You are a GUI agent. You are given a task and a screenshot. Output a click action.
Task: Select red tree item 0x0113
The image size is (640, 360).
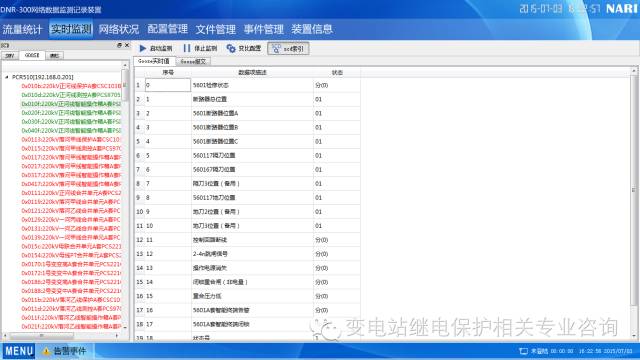click(x=71, y=140)
